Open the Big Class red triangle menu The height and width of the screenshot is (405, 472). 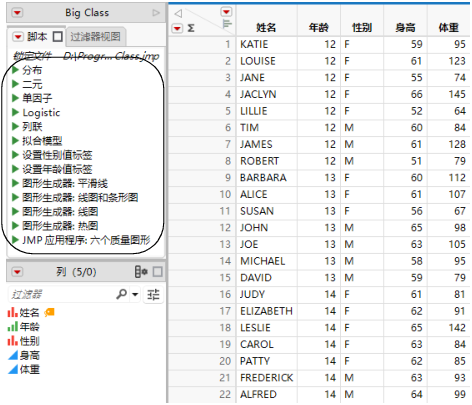tap(17, 13)
